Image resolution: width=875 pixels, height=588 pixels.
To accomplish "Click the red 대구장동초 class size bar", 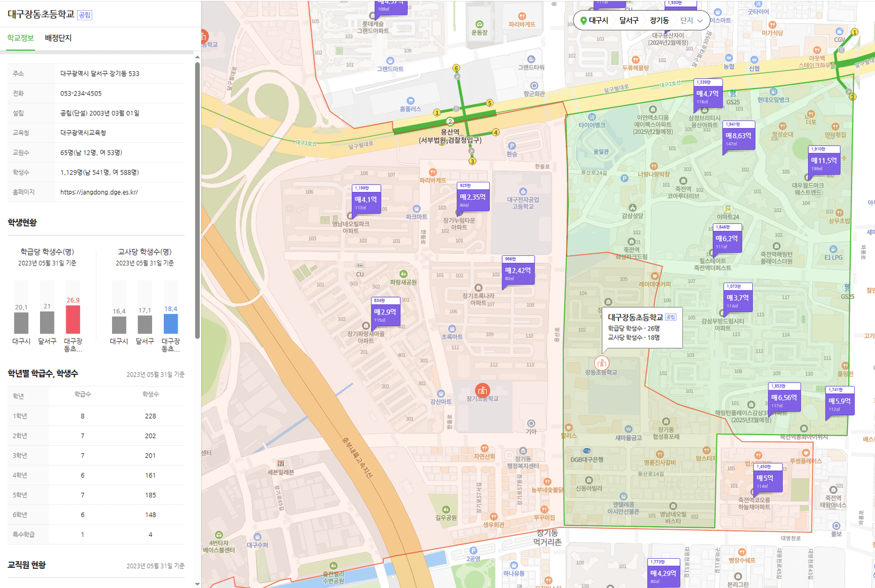I will pos(73,319).
